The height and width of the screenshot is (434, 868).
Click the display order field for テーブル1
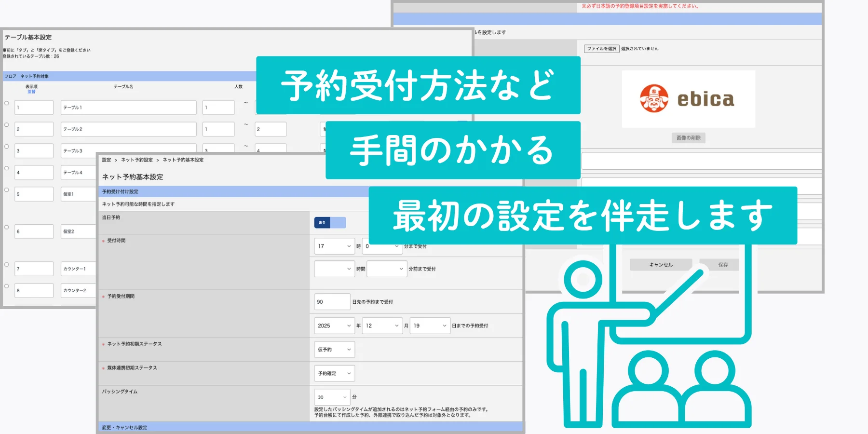click(34, 108)
